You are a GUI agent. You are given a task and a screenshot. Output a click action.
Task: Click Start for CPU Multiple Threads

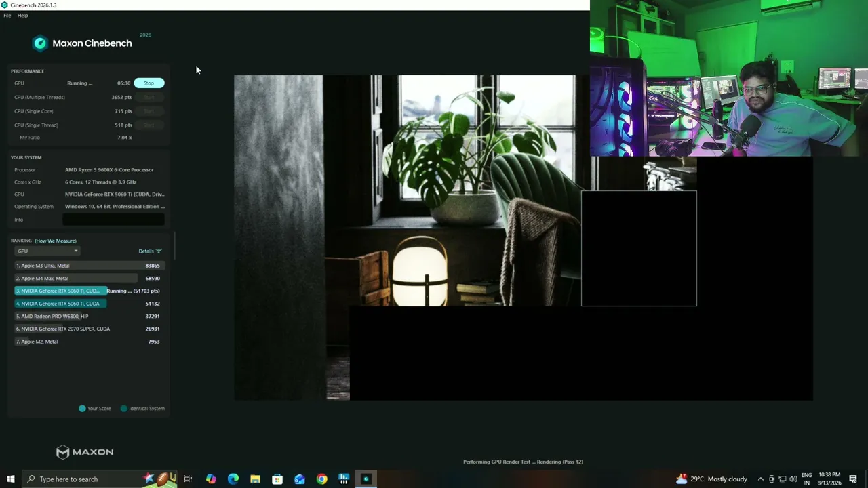[149, 98]
